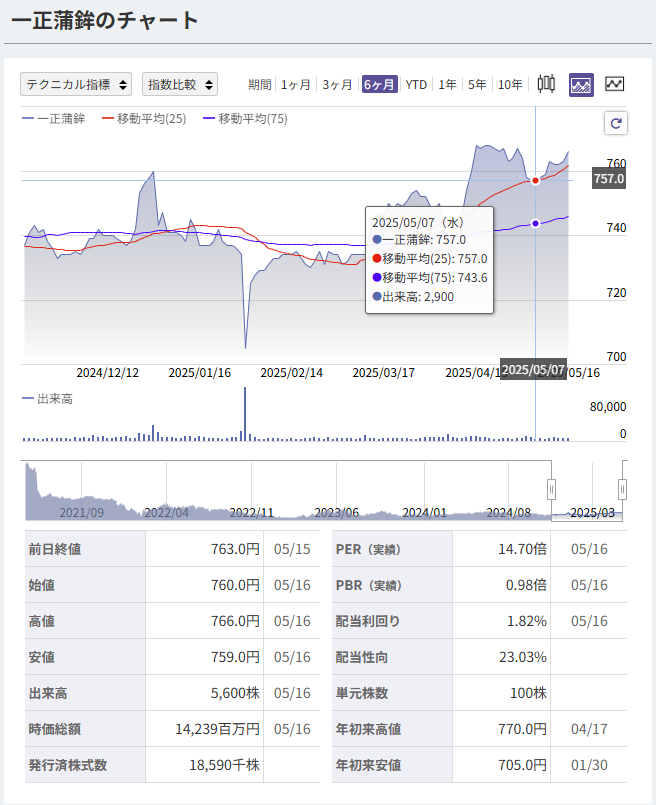This screenshot has width=656, height=805.
Task: Click the 前日終値 value 763.0円
Action: coord(235,549)
